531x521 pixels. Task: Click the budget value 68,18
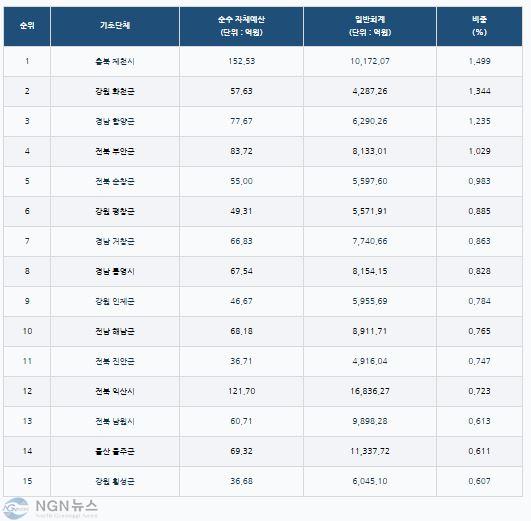241,331
